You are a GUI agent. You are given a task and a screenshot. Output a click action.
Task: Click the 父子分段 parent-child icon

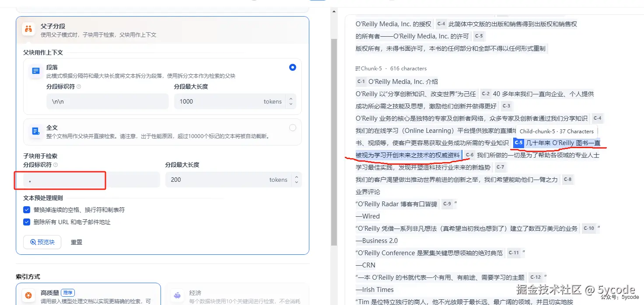click(x=29, y=30)
